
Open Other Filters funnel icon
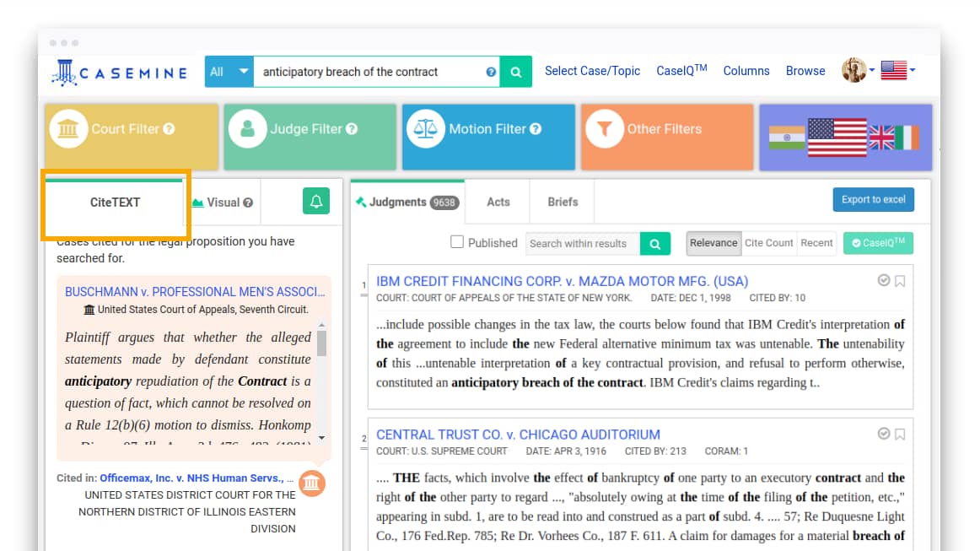604,129
